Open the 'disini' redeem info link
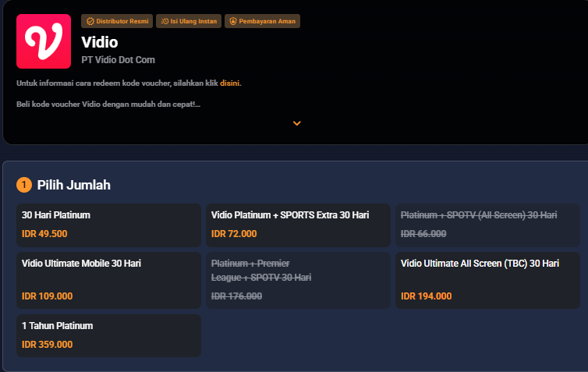Image resolution: width=588 pixels, height=372 pixels. coord(229,83)
